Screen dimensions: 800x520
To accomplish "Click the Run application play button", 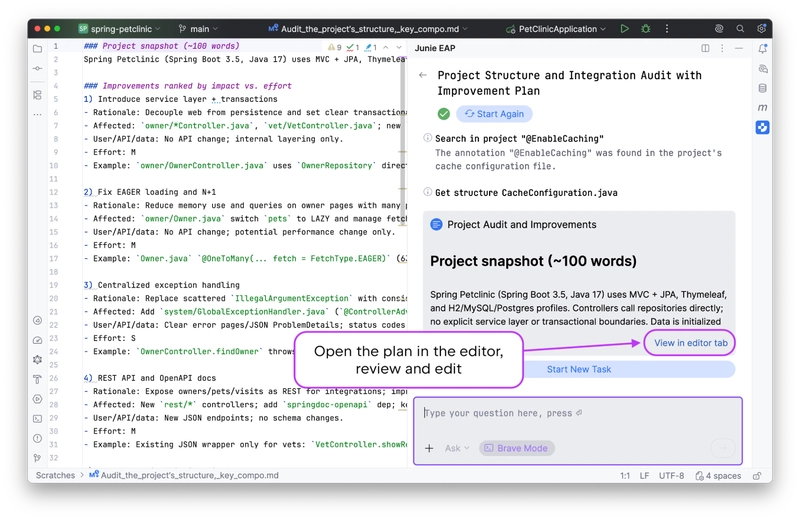I will (x=624, y=29).
